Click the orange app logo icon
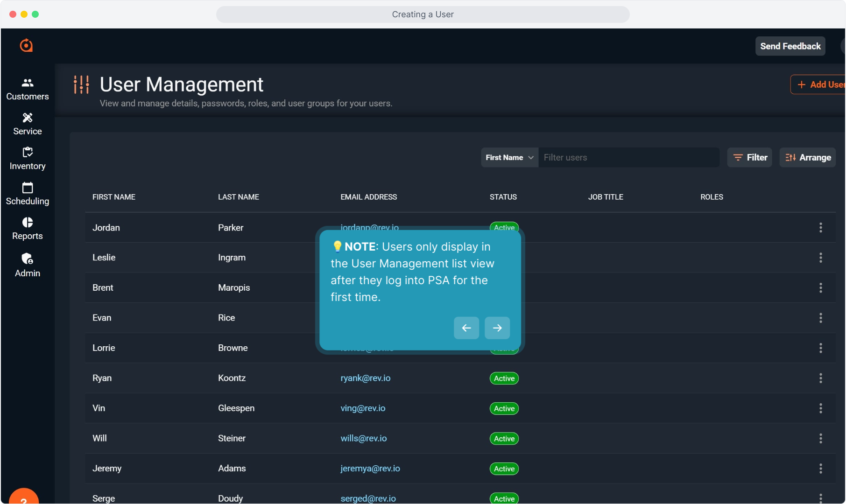Screen dimensions: 846x504 click(x=26, y=45)
